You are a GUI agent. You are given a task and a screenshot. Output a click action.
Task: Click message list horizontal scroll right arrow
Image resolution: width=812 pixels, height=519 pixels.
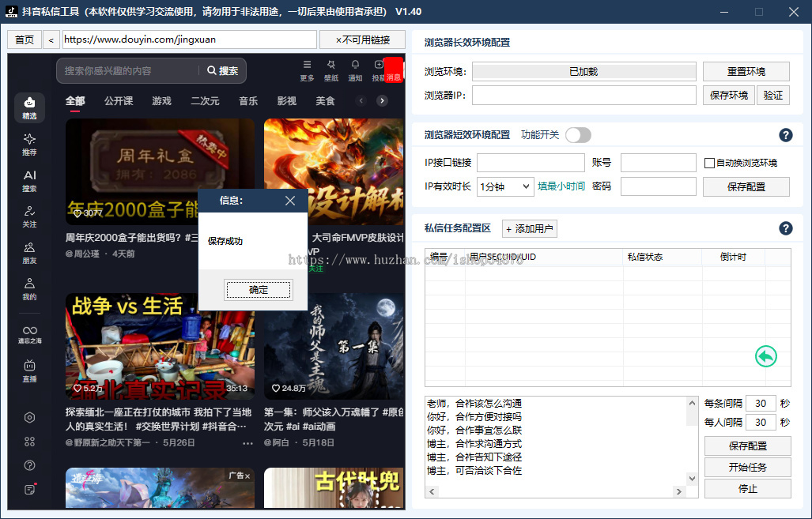[679, 491]
